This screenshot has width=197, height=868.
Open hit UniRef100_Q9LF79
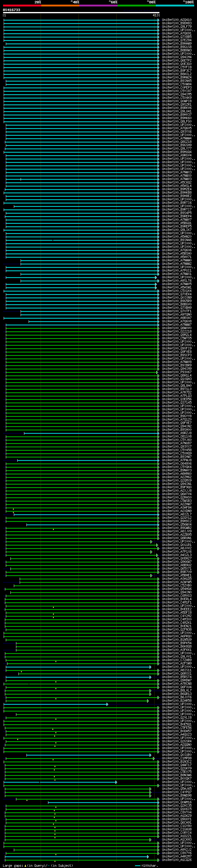coord(177,26)
